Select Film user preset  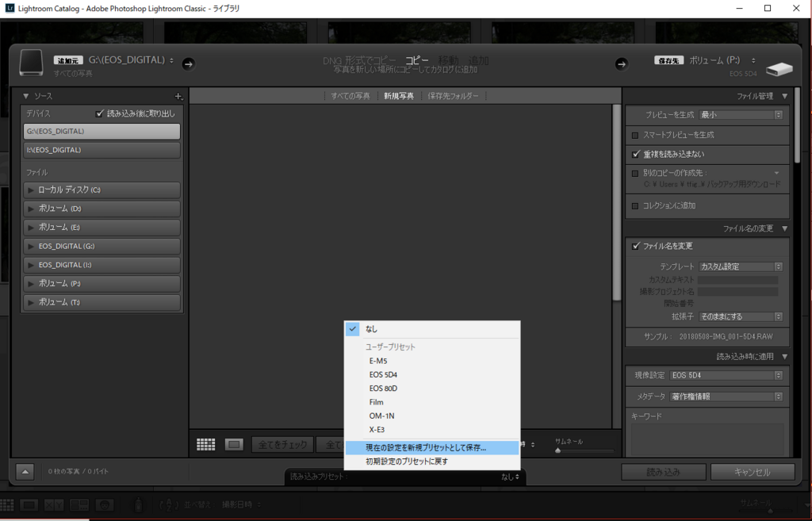coord(432,402)
